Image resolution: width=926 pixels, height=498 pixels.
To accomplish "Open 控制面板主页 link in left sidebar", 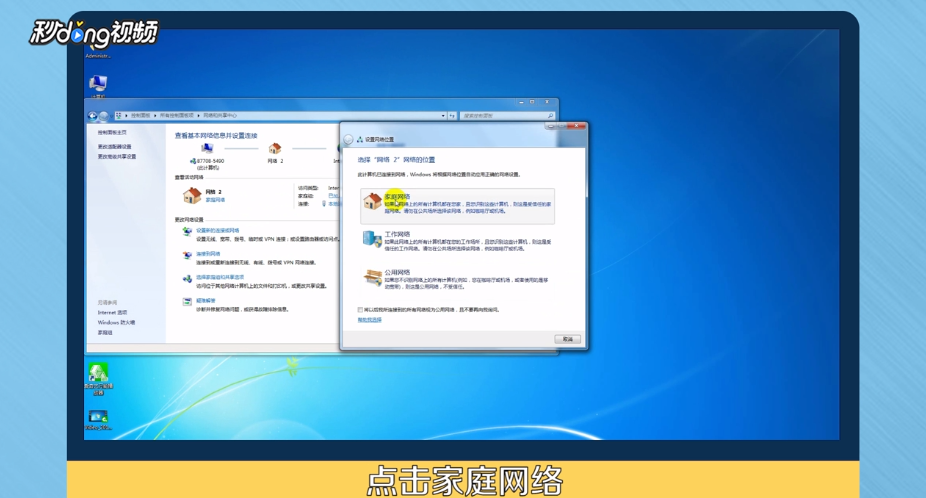I will 112,132.
